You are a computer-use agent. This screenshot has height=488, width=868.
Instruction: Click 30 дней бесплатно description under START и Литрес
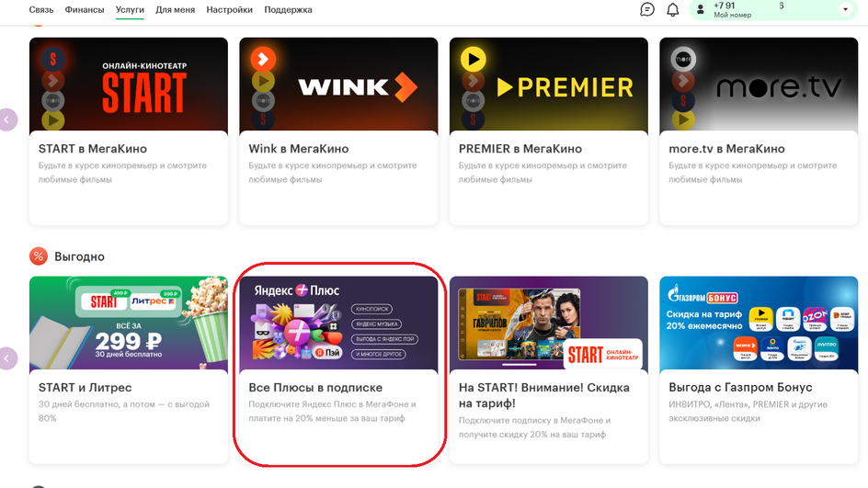point(124,411)
